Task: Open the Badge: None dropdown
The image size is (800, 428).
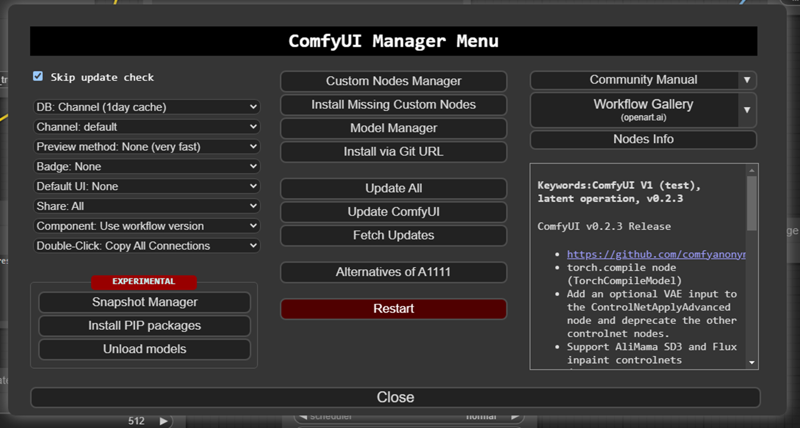Action: (147, 167)
